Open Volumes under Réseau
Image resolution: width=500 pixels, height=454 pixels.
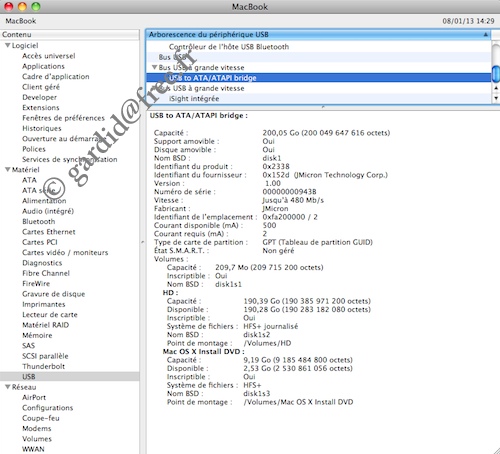click(x=37, y=438)
